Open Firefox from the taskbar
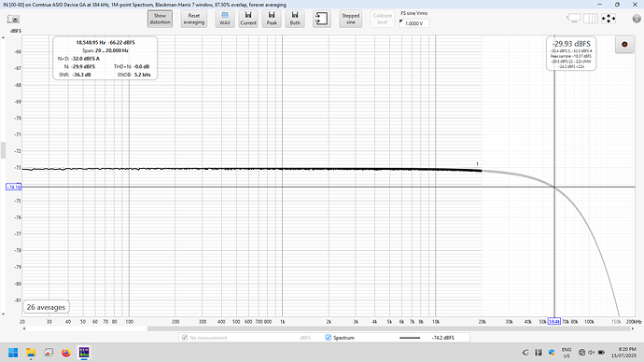This screenshot has height=362, width=644. pyautogui.click(x=65, y=352)
